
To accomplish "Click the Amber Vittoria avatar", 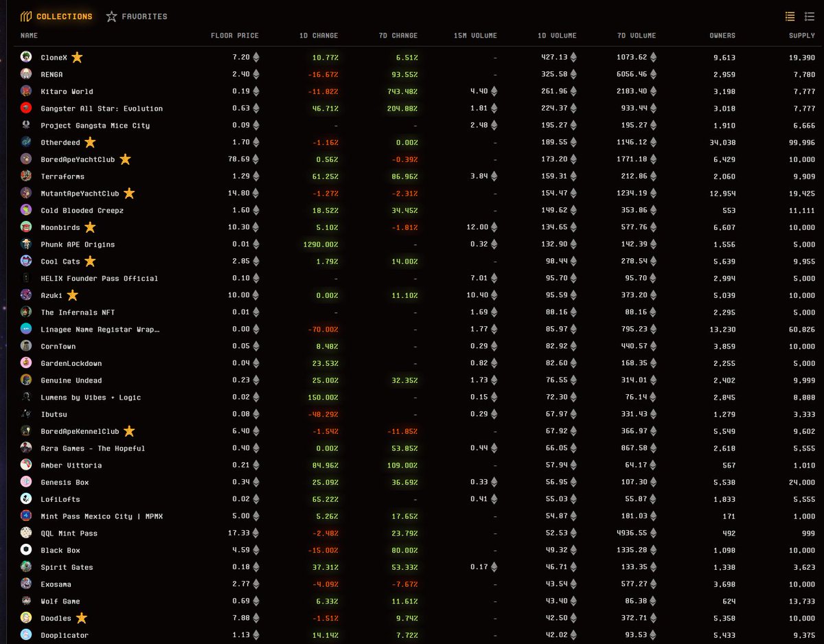I will [26, 465].
